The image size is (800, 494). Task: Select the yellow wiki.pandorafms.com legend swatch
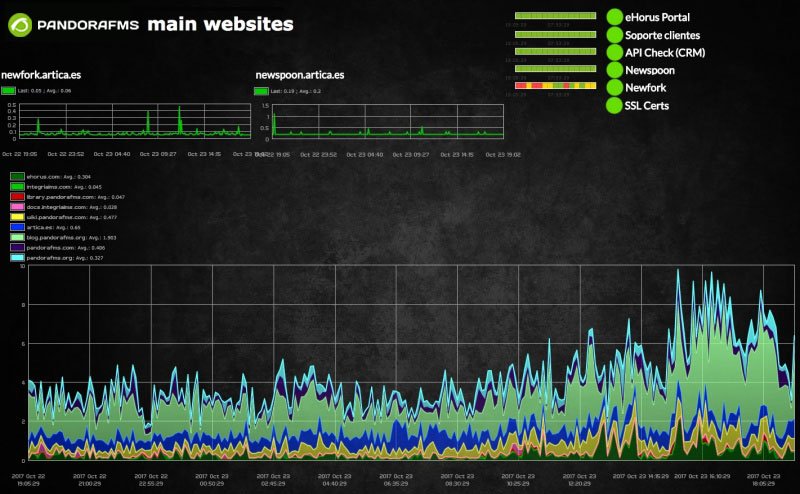click(x=17, y=217)
